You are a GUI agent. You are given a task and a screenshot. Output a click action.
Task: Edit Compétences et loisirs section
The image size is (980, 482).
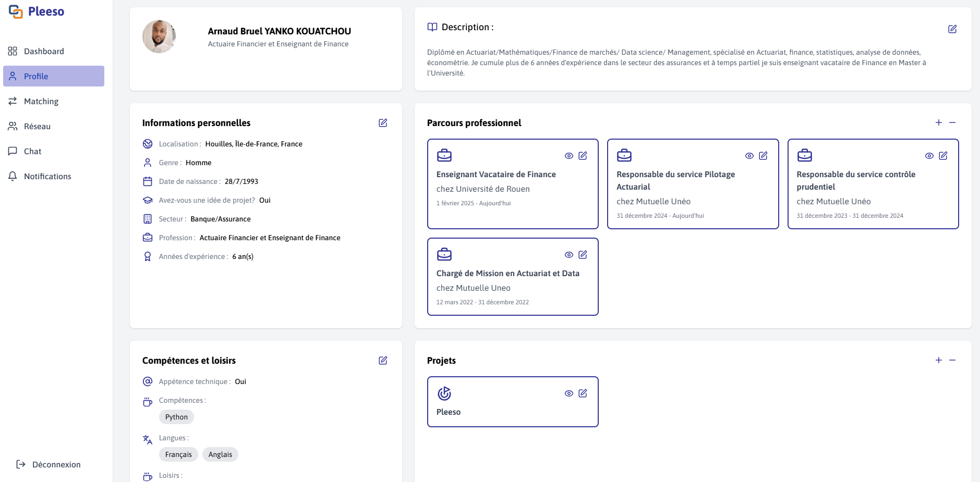(383, 361)
